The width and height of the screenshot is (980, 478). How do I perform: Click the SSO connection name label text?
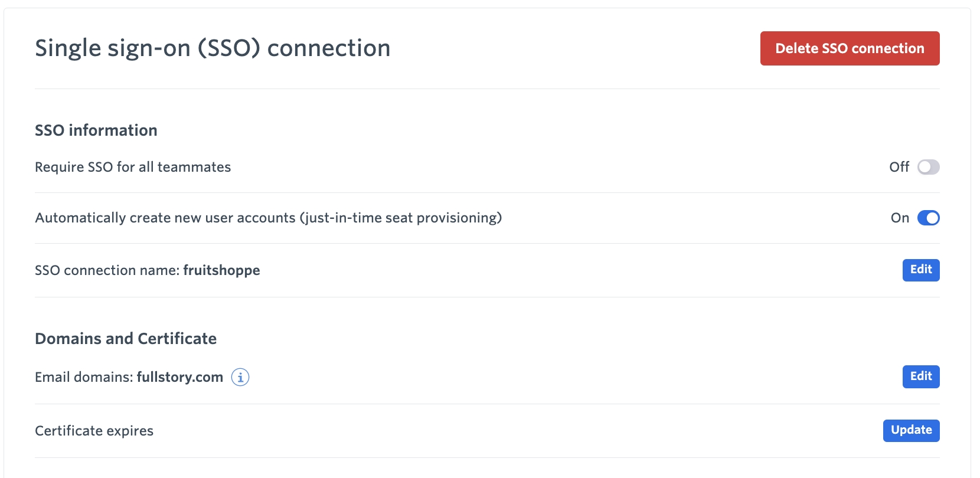coord(107,270)
